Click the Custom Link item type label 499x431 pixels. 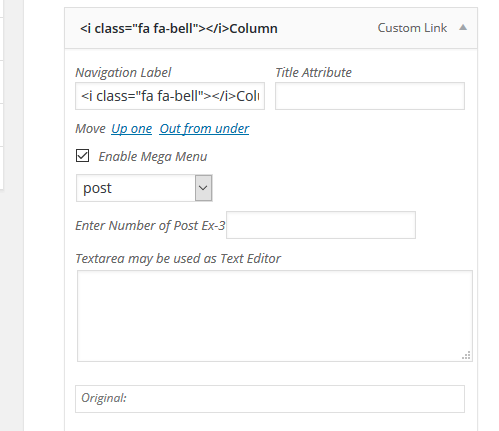[x=412, y=28]
